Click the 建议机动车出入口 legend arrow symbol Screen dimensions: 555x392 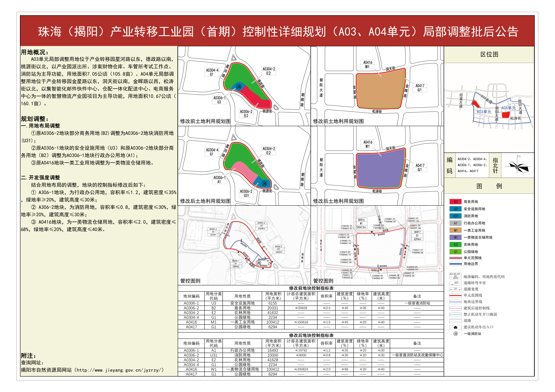click(x=455, y=327)
